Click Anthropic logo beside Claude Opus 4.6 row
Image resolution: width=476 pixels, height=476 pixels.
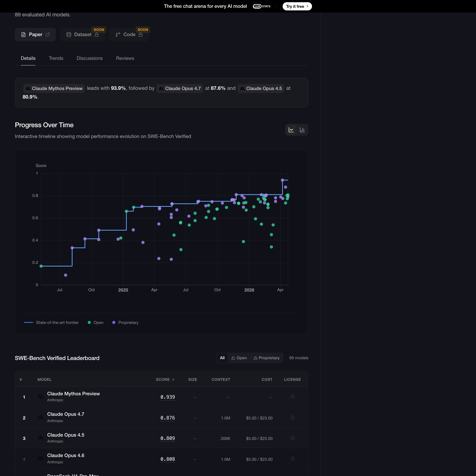[x=40, y=459]
